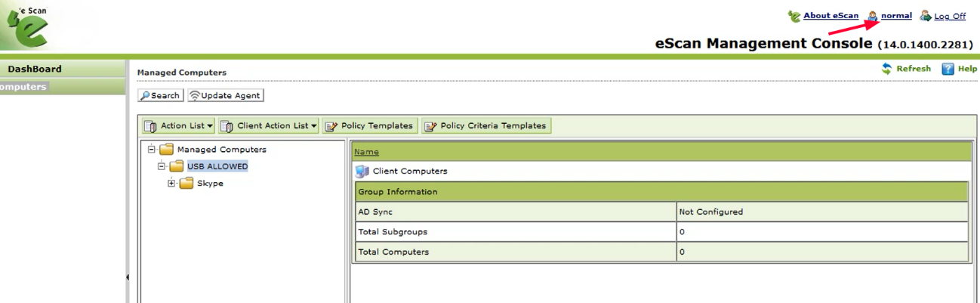Open Client Computers entry
This screenshot has height=303, width=980.
410,172
